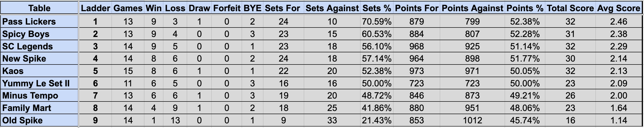
Task: Click Old Spike loss count 13
Action: coord(175,120)
